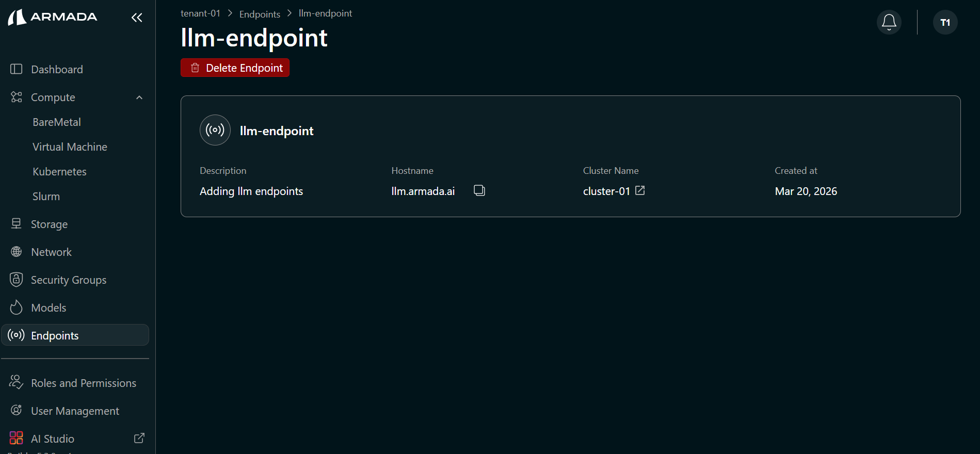Screen dimensions: 980x454
Task: Click the trash icon on Delete Endpoint
Action: tap(195, 68)
